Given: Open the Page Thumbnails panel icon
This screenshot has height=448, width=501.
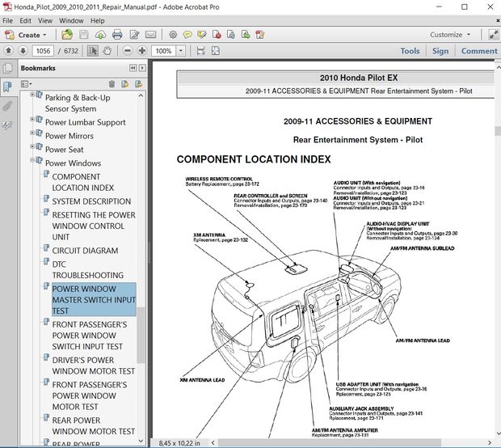Looking at the screenshot, I should pos(7,68).
